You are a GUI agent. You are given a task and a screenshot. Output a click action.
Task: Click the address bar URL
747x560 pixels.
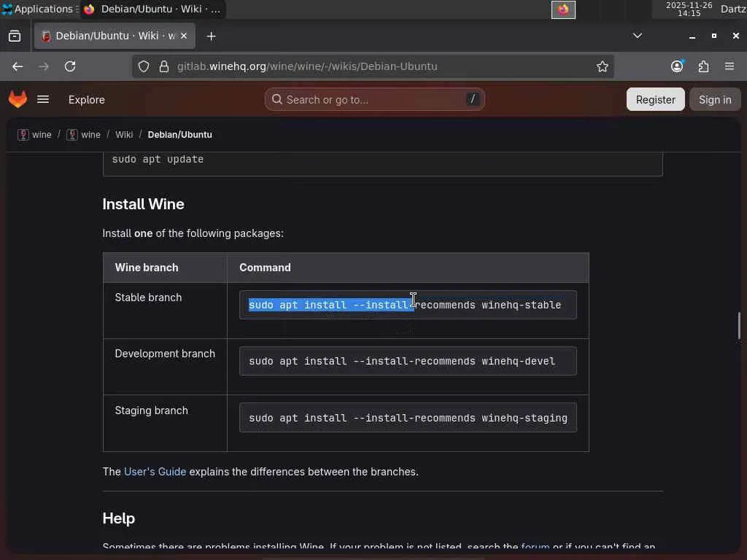pos(307,66)
